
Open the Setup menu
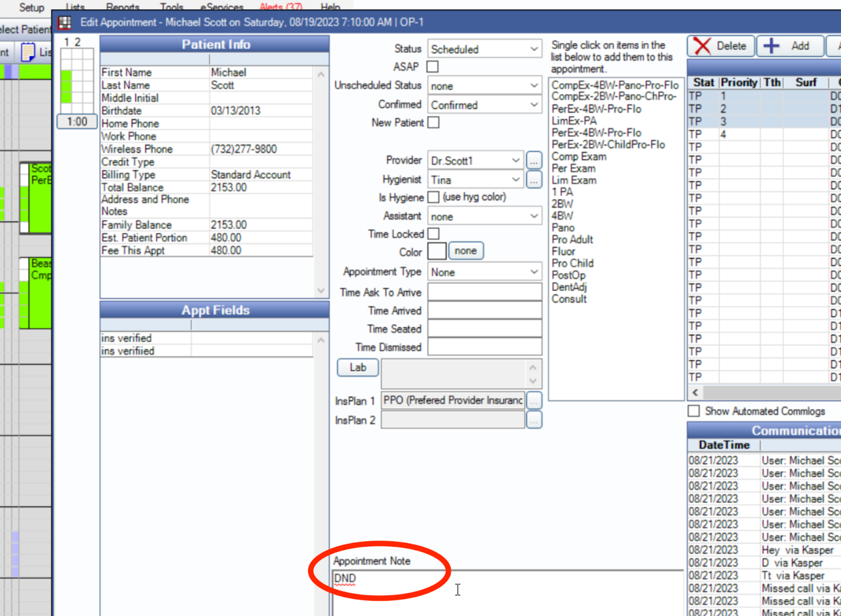point(32,7)
